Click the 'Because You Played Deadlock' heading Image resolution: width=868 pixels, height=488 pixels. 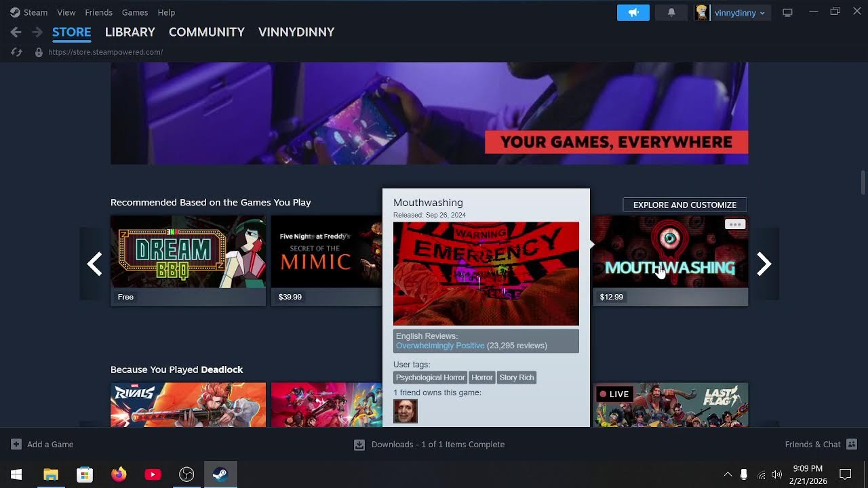tap(176, 369)
